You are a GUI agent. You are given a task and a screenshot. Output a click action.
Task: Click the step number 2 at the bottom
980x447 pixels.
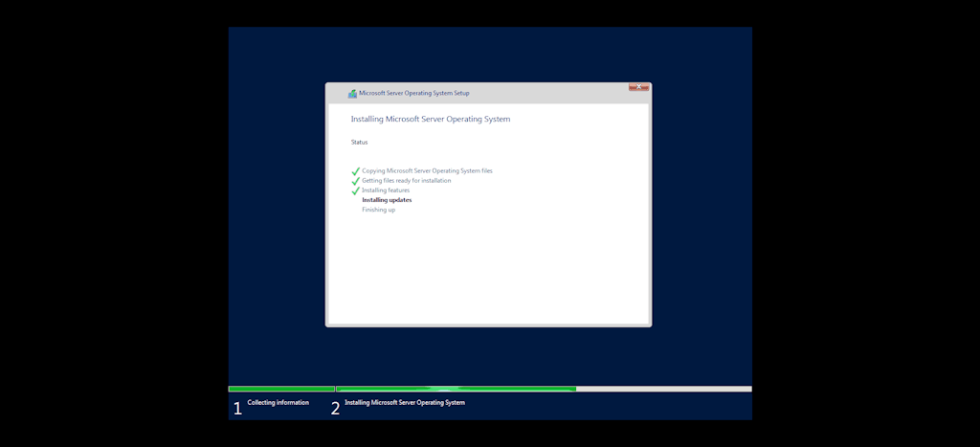(x=336, y=409)
